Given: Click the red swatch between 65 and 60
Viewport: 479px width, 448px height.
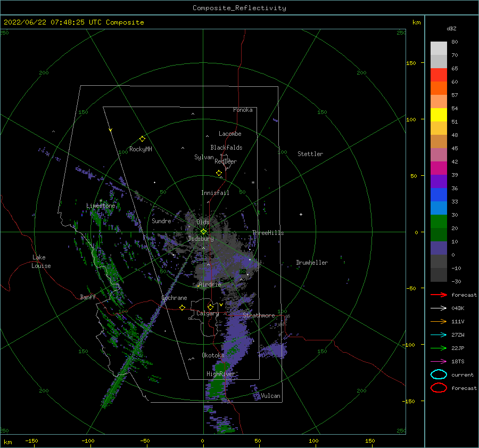Looking at the screenshot, I should 439,75.
